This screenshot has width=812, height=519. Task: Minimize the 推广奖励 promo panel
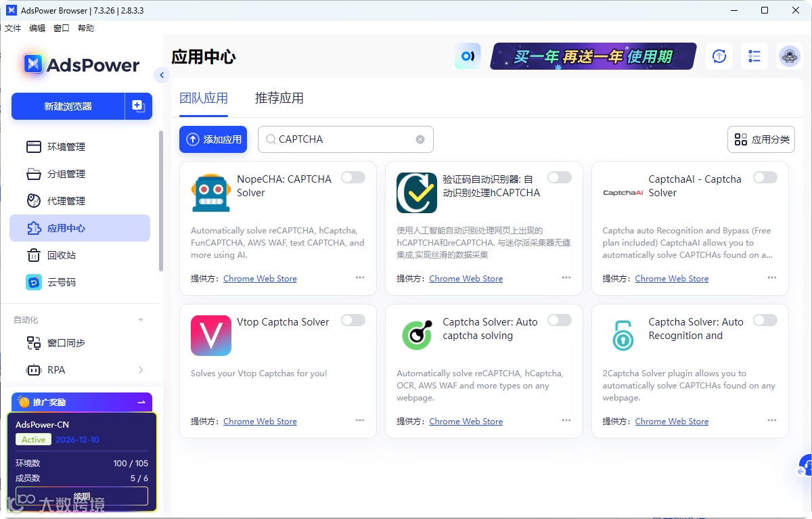coord(141,402)
